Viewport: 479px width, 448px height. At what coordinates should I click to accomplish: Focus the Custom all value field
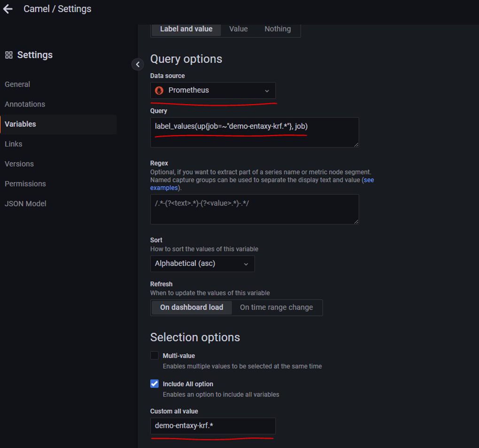pyautogui.click(x=213, y=426)
